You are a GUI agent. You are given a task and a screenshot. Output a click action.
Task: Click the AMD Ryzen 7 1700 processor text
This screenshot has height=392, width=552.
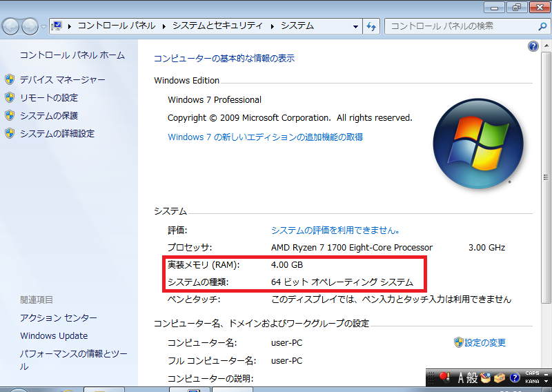click(x=352, y=248)
